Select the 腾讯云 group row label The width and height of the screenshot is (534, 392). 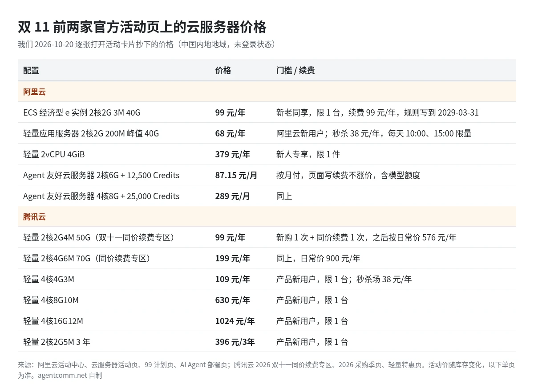coord(35,217)
